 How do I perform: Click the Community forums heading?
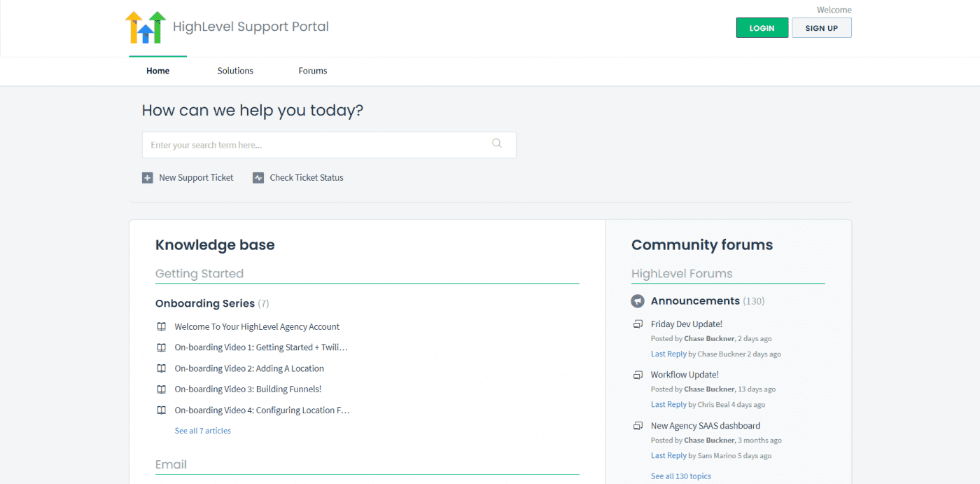(702, 245)
